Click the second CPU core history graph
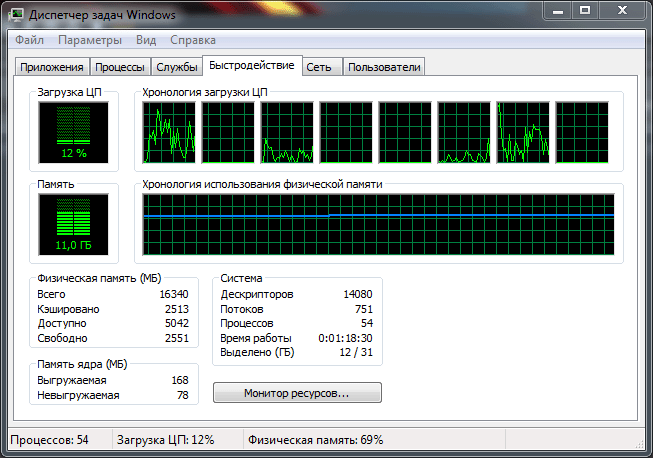Image resolution: width=653 pixels, height=458 pixels. pyautogui.click(x=228, y=133)
